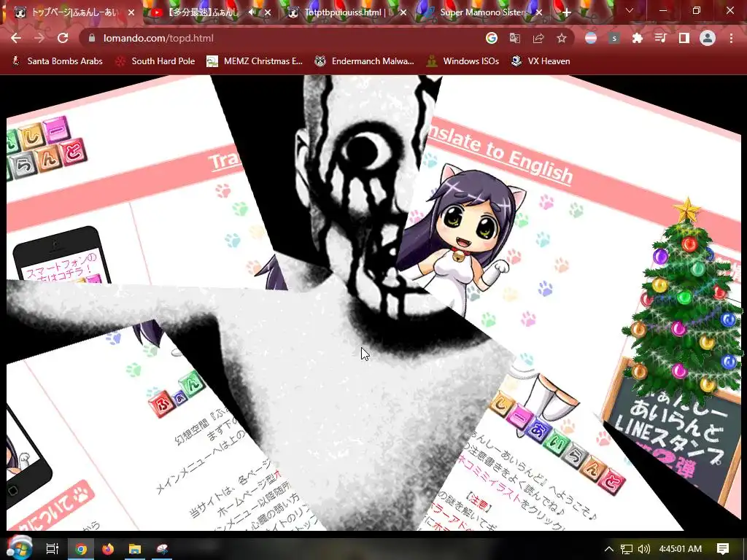
Task: Bookmark this page with the star icon
Action: coord(562,38)
